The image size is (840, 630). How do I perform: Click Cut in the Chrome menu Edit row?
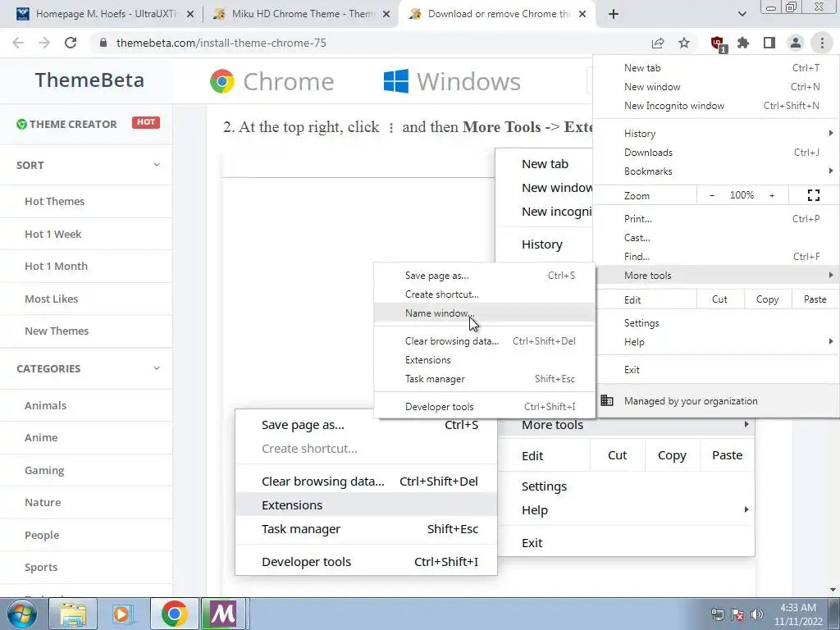click(x=719, y=299)
